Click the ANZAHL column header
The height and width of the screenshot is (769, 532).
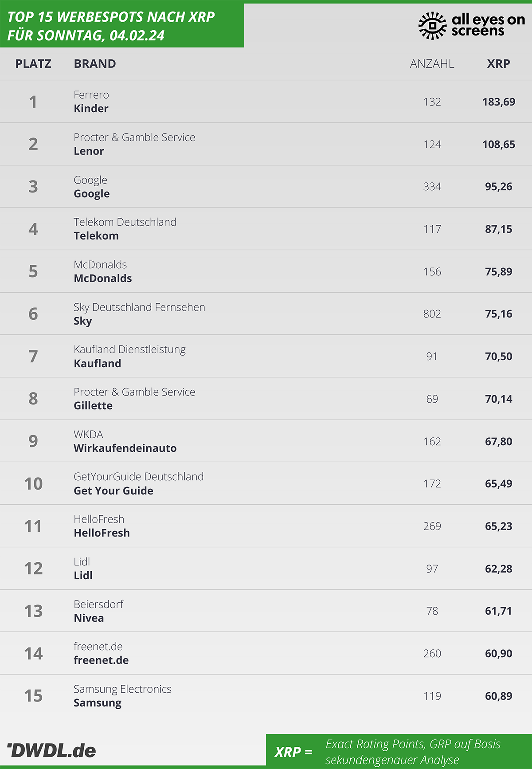(x=432, y=64)
